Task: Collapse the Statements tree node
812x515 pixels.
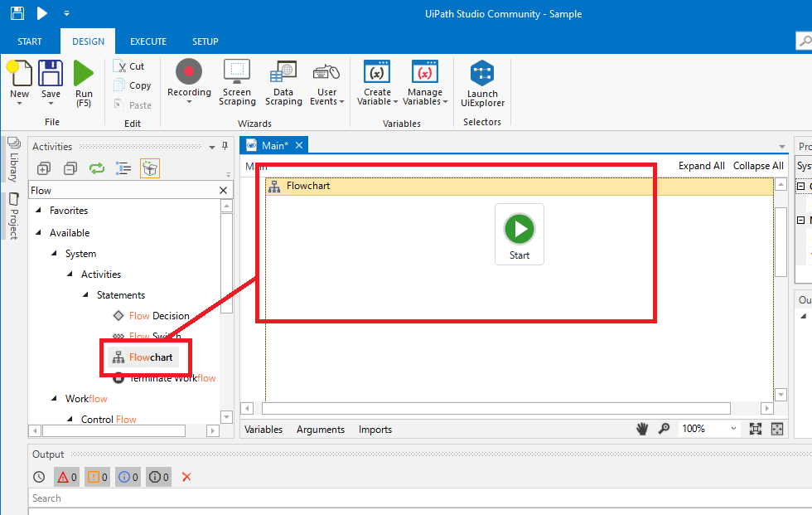Action: click(85, 295)
